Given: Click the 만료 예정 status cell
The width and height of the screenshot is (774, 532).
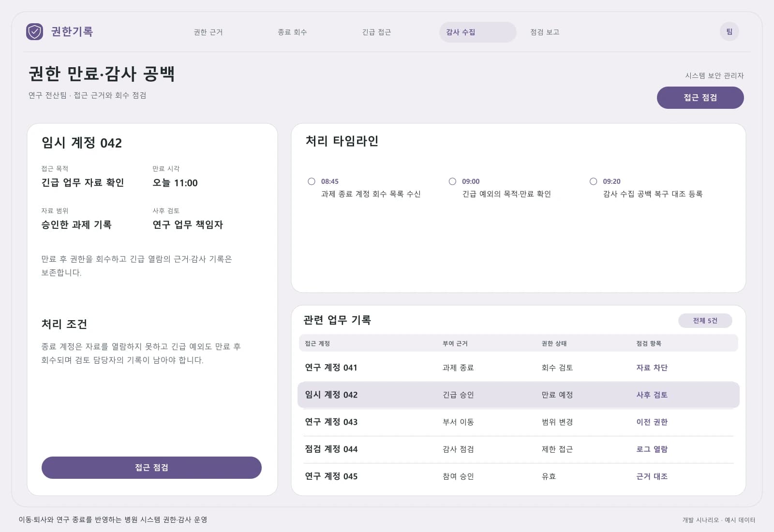Looking at the screenshot, I should coord(557,395).
